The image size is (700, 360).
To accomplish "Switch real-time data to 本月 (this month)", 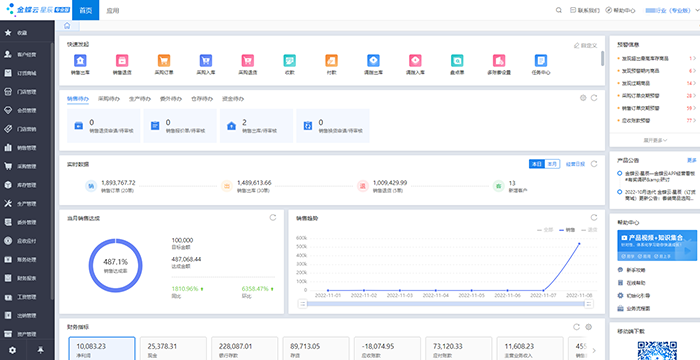I will click(552, 164).
